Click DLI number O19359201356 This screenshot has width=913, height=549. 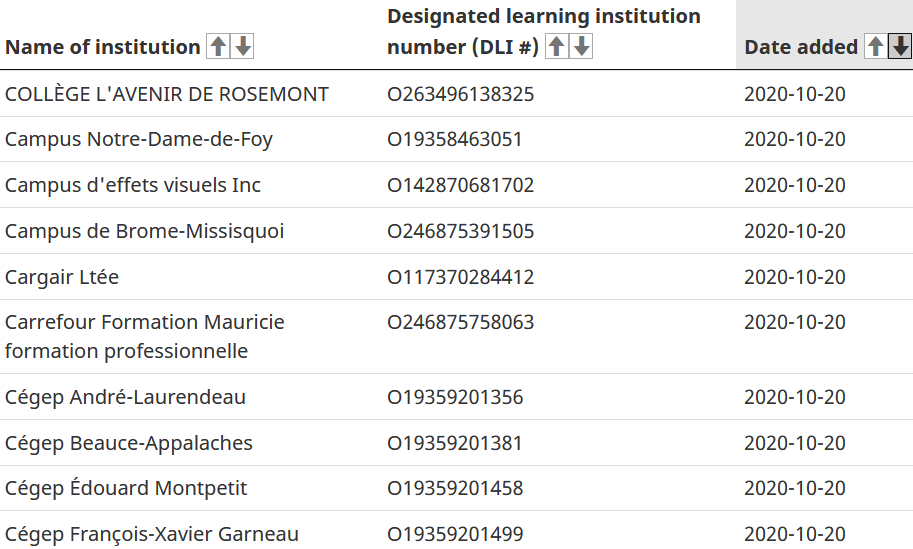pos(455,397)
